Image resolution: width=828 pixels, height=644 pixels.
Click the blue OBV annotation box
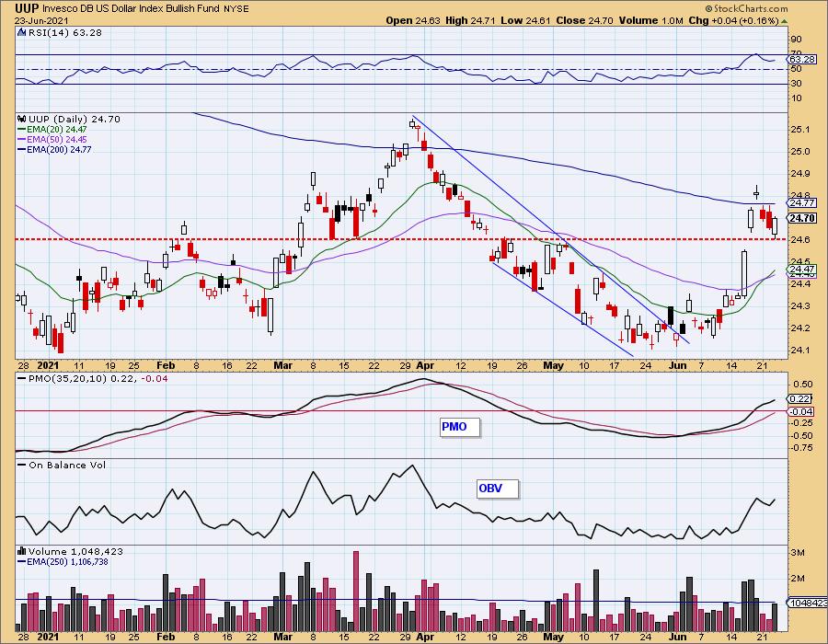[x=497, y=489]
